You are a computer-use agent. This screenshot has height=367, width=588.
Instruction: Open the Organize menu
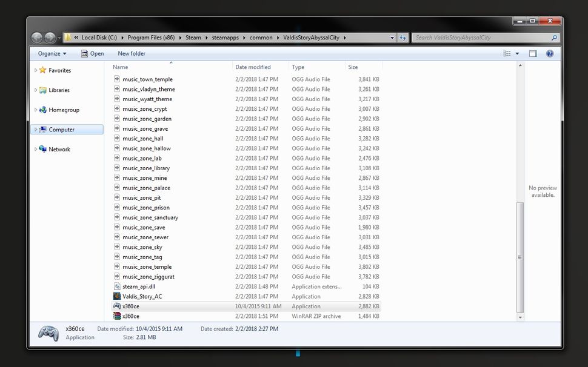tap(52, 53)
